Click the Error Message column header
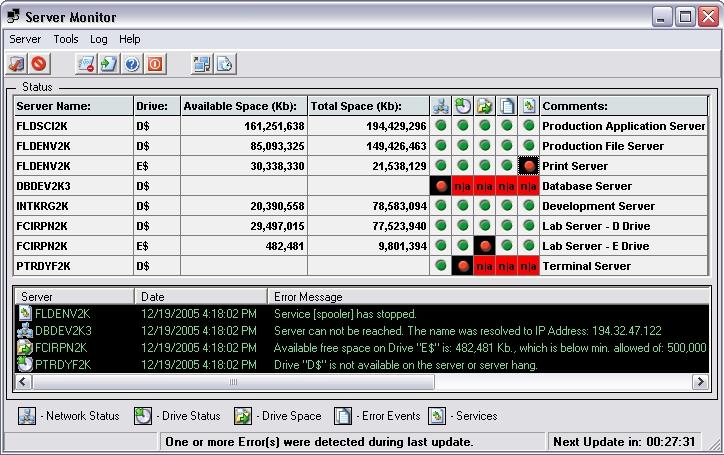The image size is (724, 455). (x=308, y=297)
